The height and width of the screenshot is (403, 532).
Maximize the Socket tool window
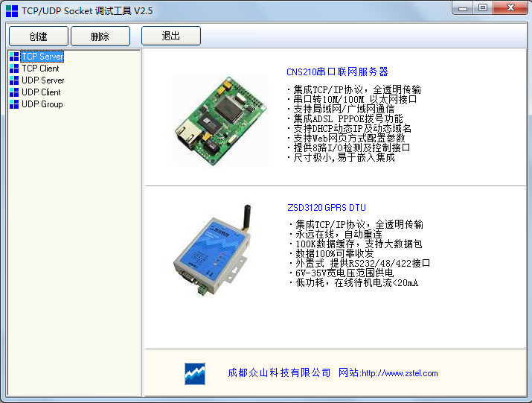[x=482, y=8]
